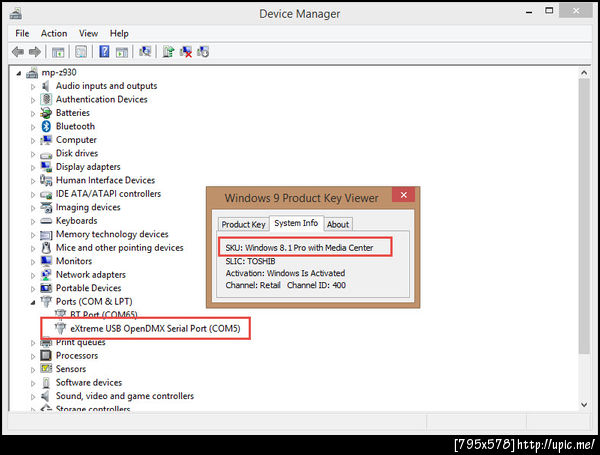Select the Portable Devices icon
Viewport: 600px width, 455px height.
(x=46, y=288)
